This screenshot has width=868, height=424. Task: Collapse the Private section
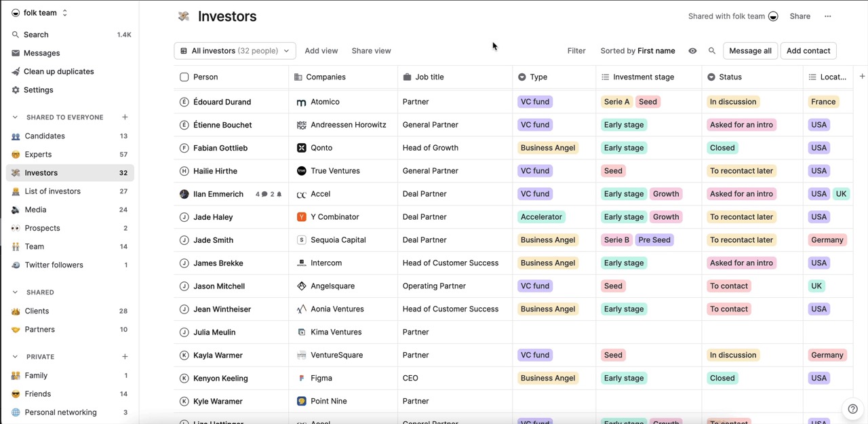[15, 357]
